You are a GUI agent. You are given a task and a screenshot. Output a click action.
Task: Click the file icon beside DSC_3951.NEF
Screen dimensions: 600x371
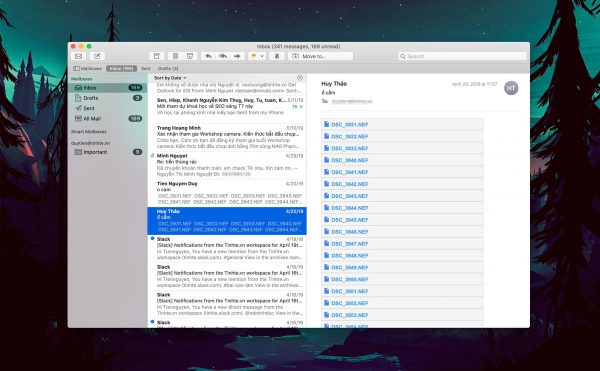tap(326, 291)
